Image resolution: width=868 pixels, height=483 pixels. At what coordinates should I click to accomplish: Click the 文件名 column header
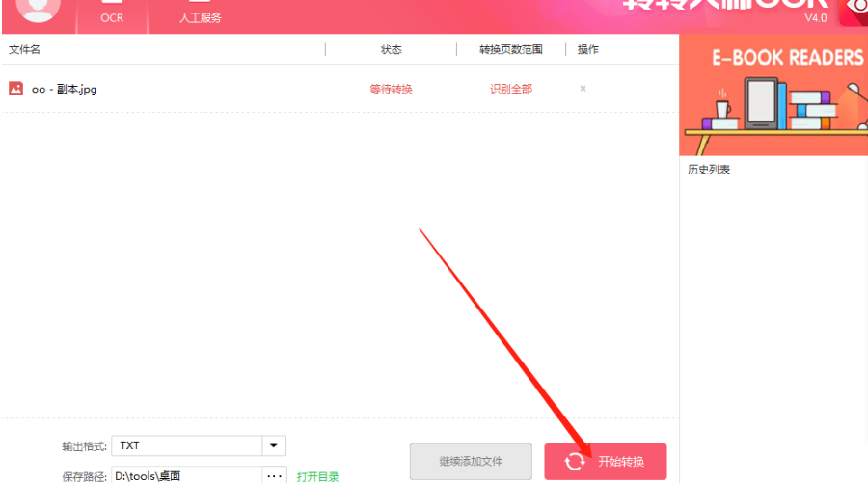pyautogui.click(x=24, y=50)
